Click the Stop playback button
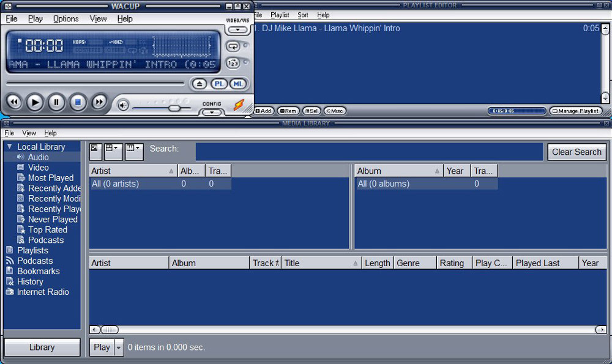 tap(78, 103)
